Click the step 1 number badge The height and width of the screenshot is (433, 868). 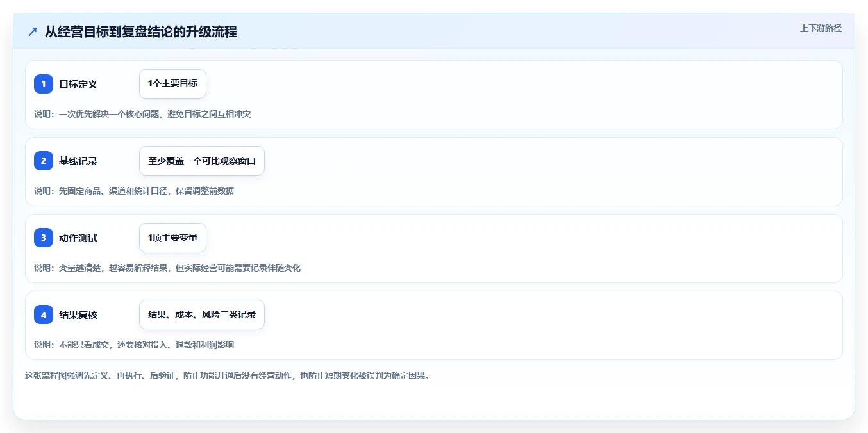pos(44,84)
